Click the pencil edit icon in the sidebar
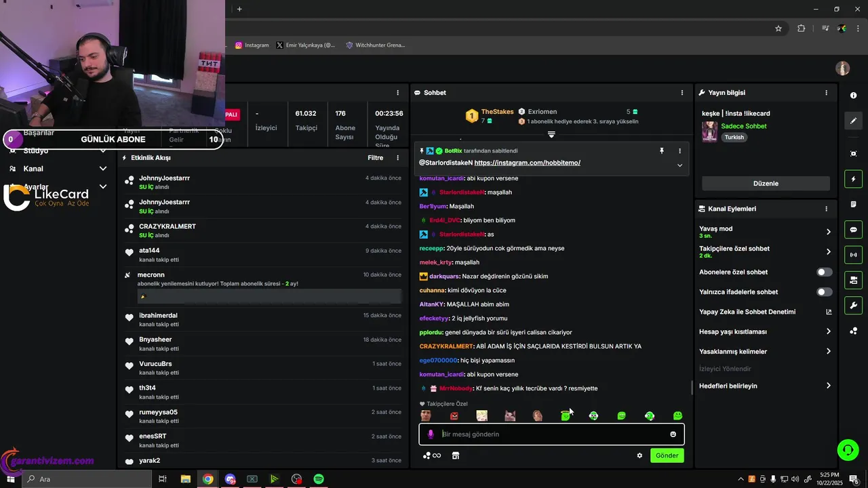Screen dimensions: 868x488 pyautogui.click(x=853, y=121)
